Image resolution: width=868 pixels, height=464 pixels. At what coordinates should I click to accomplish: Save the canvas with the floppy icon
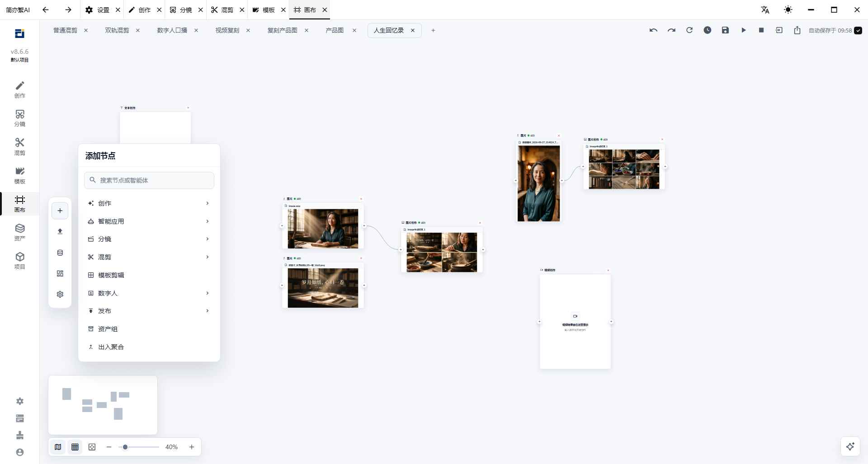(726, 30)
